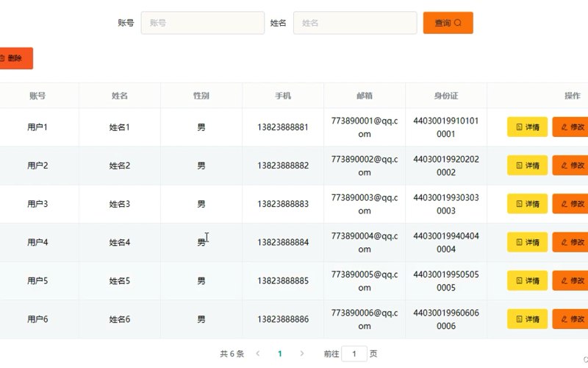Open 详情 details for 用户1
This screenshot has width=588, height=368.
click(527, 127)
